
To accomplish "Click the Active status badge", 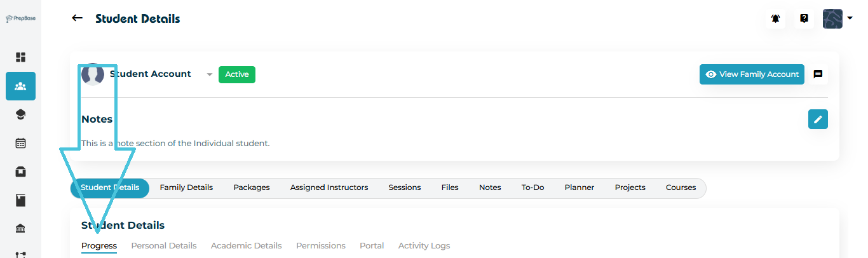I will 237,74.
